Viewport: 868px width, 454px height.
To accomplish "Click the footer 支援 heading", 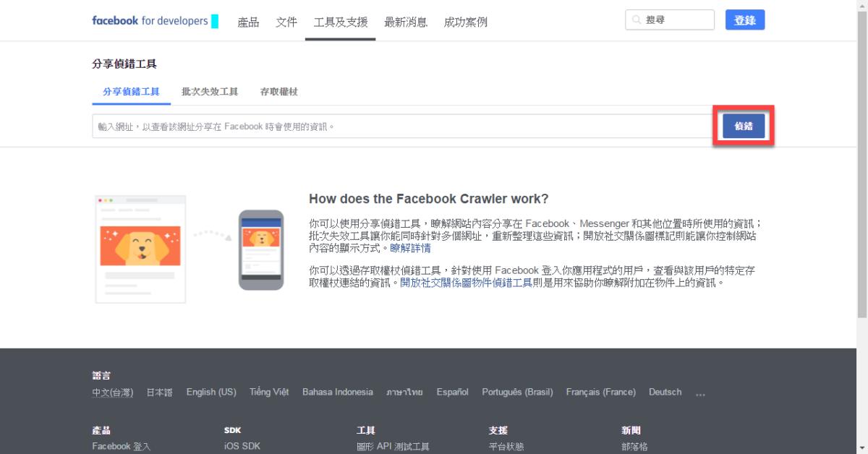I will tap(498, 430).
